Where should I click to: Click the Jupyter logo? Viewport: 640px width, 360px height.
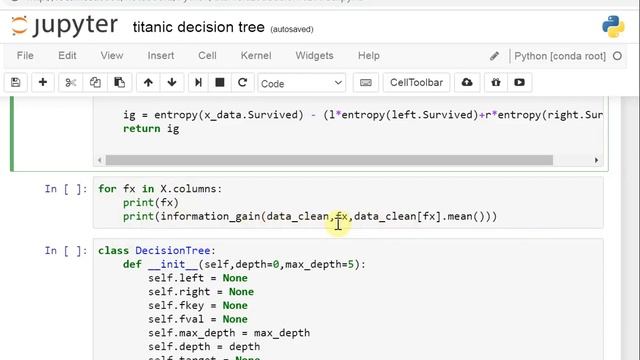point(64,26)
